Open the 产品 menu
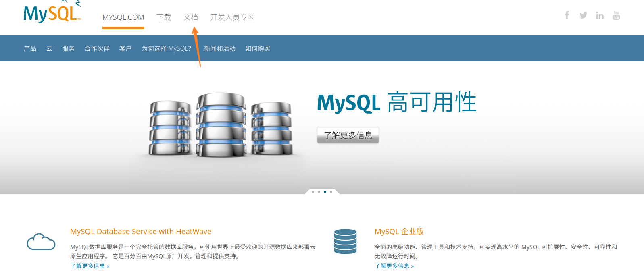The height and width of the screenshot is (274, 644). click(x=30, y=48)
